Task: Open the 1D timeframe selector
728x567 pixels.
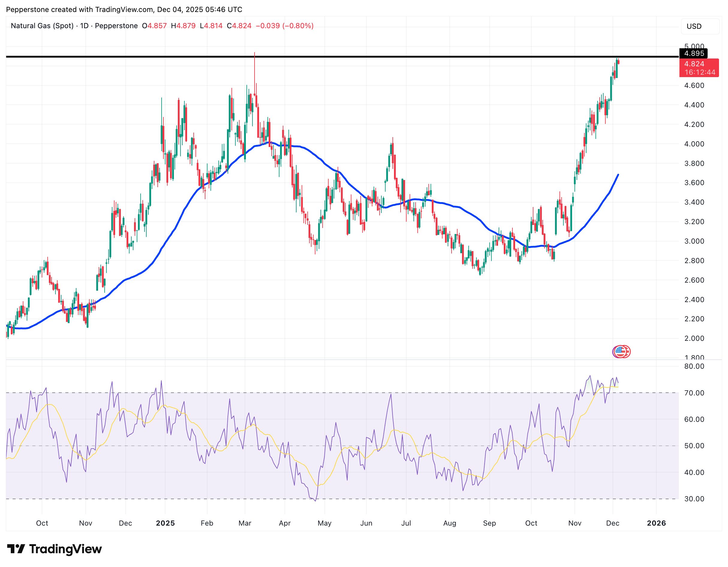Action: point(84,26)
